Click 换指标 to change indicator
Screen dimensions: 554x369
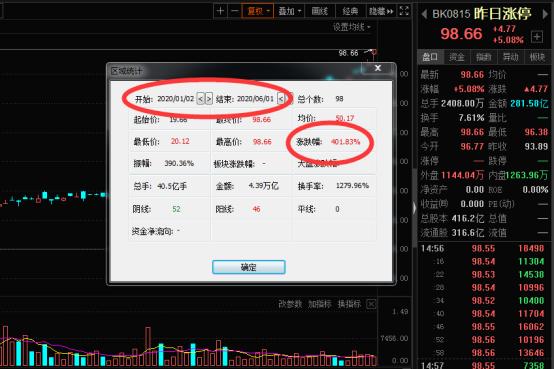coord(349,304)
